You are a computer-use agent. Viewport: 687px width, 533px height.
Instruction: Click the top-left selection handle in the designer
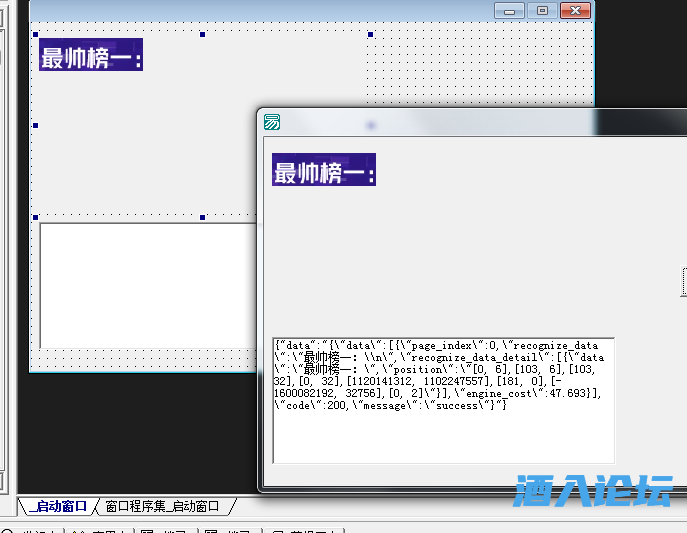pos(36,35)
